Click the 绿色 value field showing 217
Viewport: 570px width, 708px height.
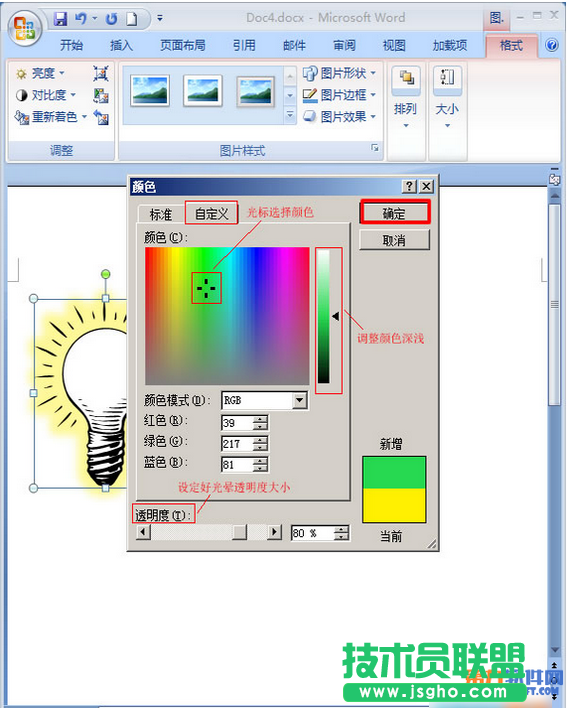click(x=237, y=444)
